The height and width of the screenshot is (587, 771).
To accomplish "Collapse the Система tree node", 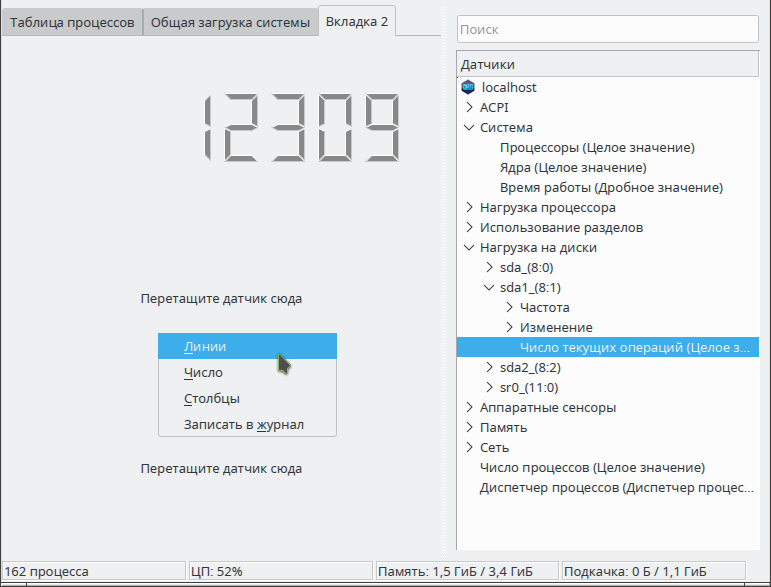I will 469,127.
